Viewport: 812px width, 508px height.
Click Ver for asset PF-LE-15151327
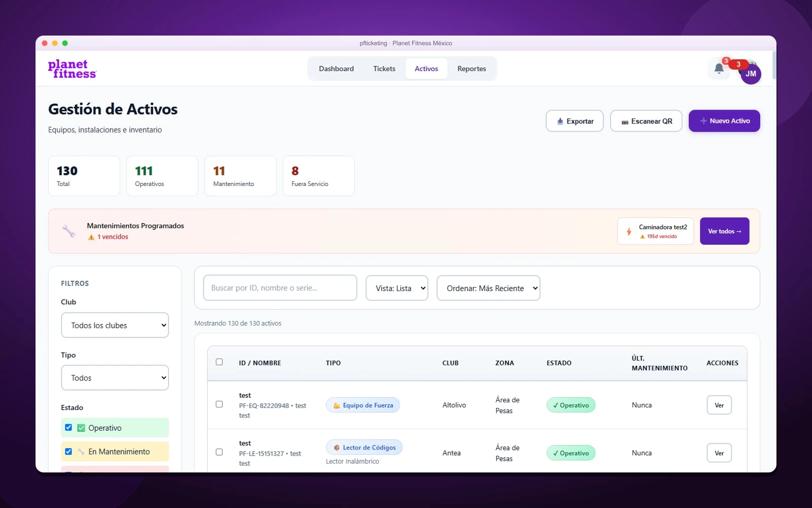coord(719,453)
